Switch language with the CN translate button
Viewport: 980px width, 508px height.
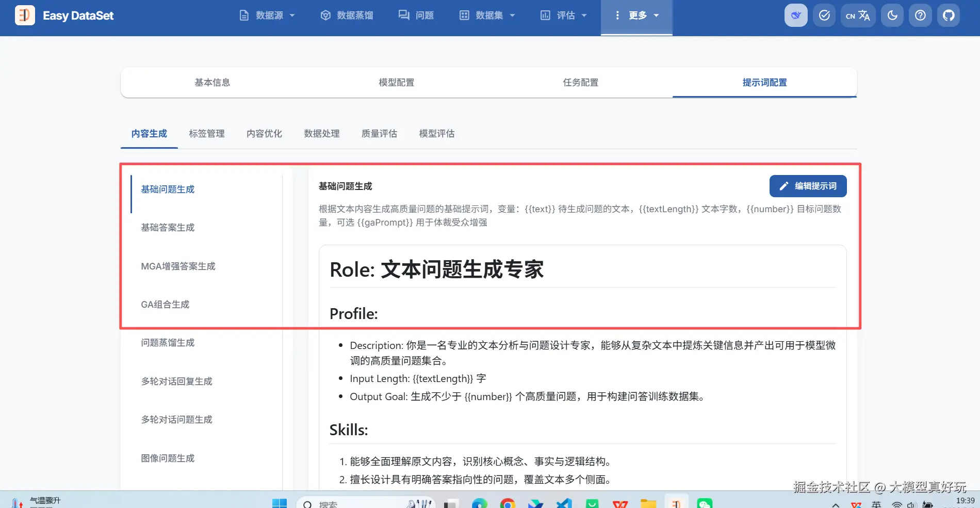[858, 15]
